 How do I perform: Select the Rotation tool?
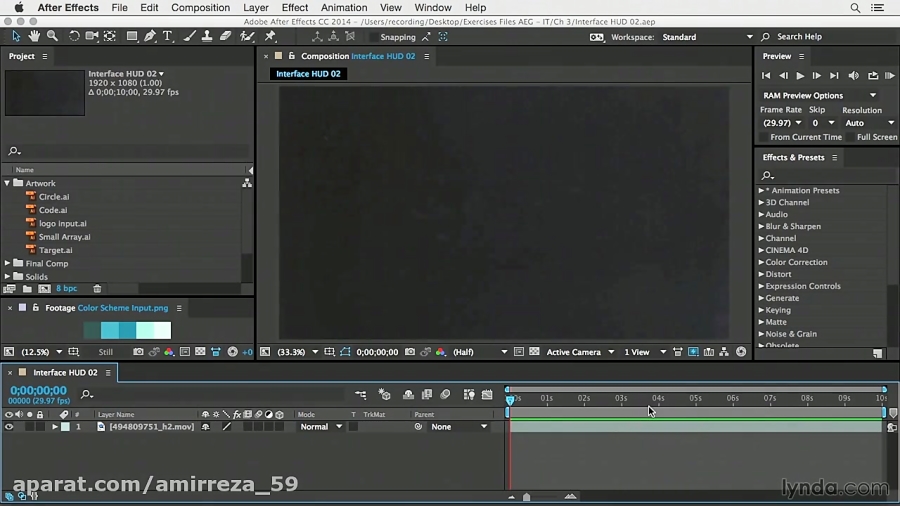74,36
